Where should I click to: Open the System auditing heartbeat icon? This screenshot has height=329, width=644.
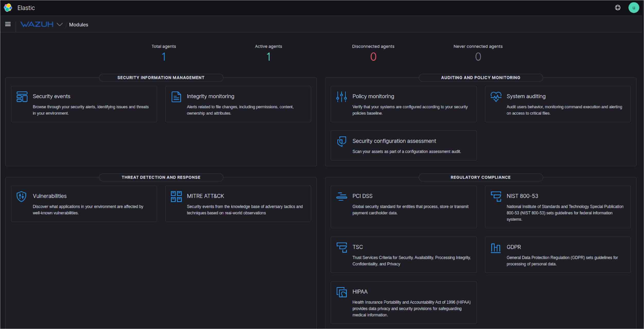click(496, 97)
